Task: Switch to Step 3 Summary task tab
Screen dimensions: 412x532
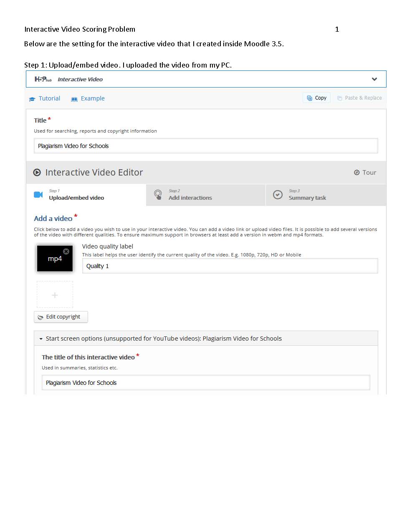Action: (326, 195)
